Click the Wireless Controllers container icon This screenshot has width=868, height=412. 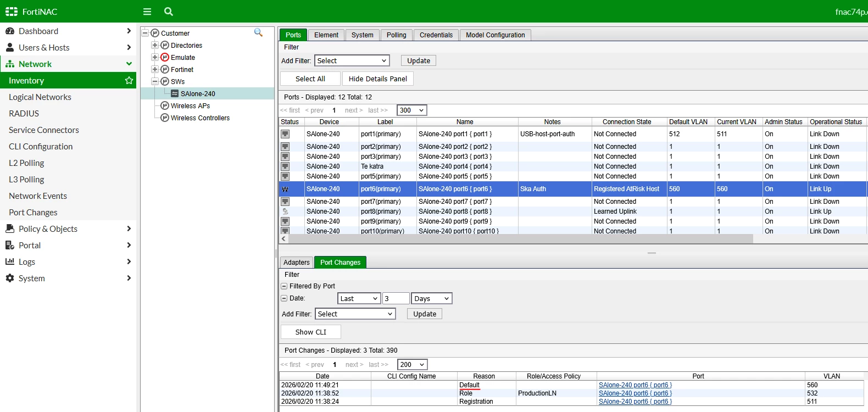165,118
